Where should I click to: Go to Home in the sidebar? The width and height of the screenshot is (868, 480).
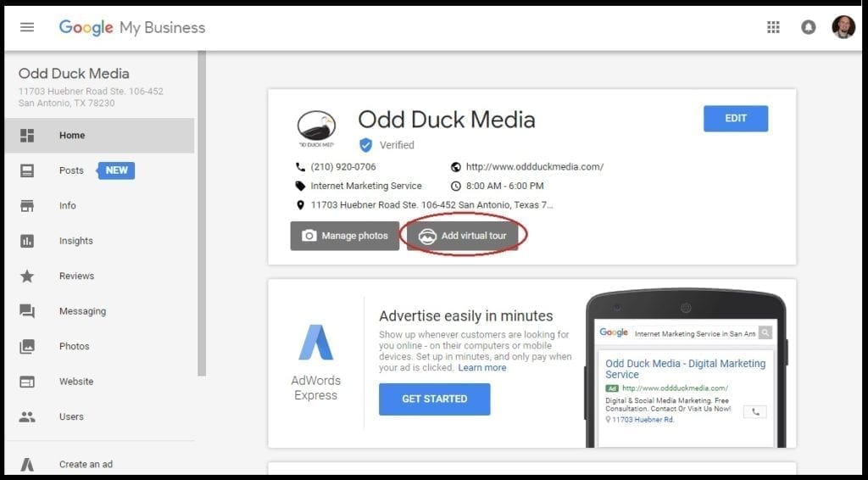click(x=100, y=135)
